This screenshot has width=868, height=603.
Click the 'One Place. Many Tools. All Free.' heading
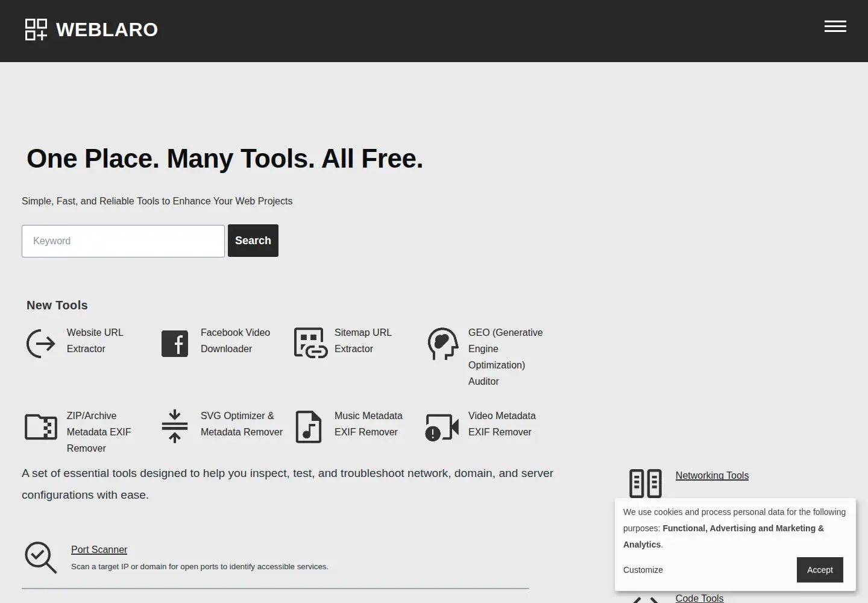[x=225, y=159]
